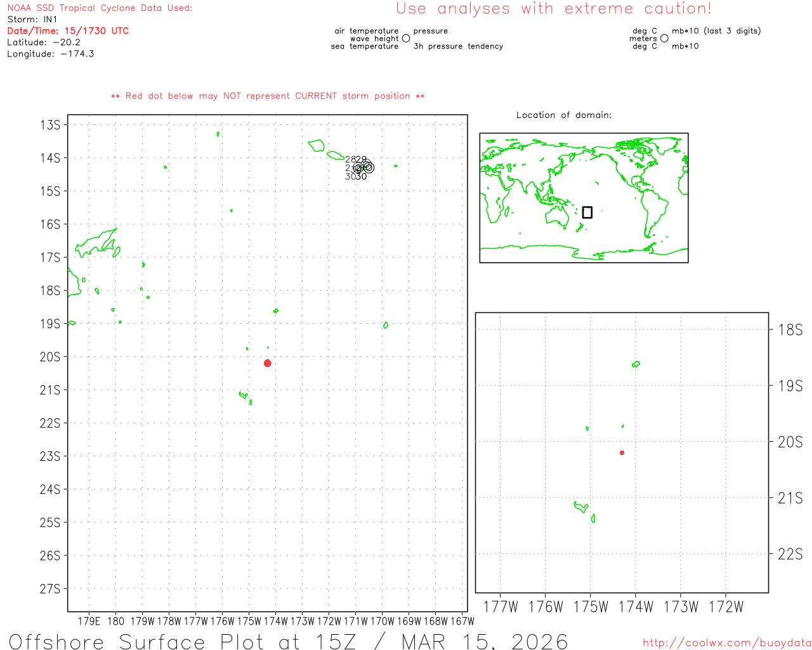Click the island near 21S in inset map
This screenshot has height=650, width=812.
580,507
